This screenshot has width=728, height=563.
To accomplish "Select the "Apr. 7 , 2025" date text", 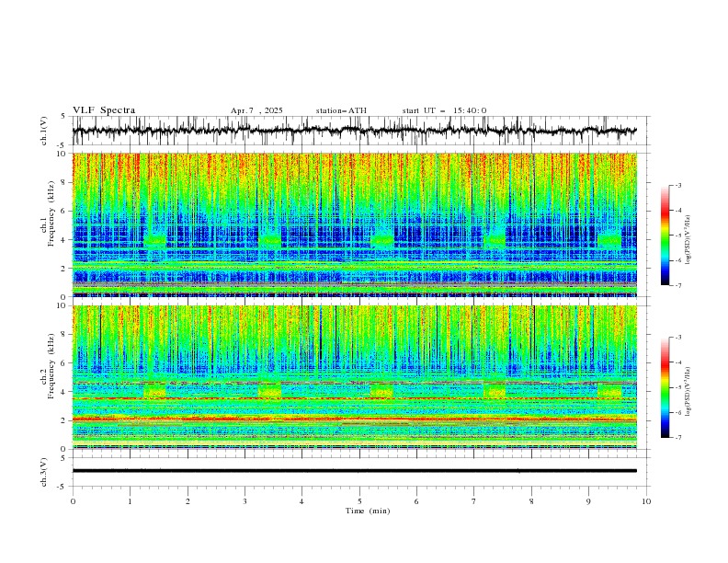I will pyautogui.click(x=256, y=110).
